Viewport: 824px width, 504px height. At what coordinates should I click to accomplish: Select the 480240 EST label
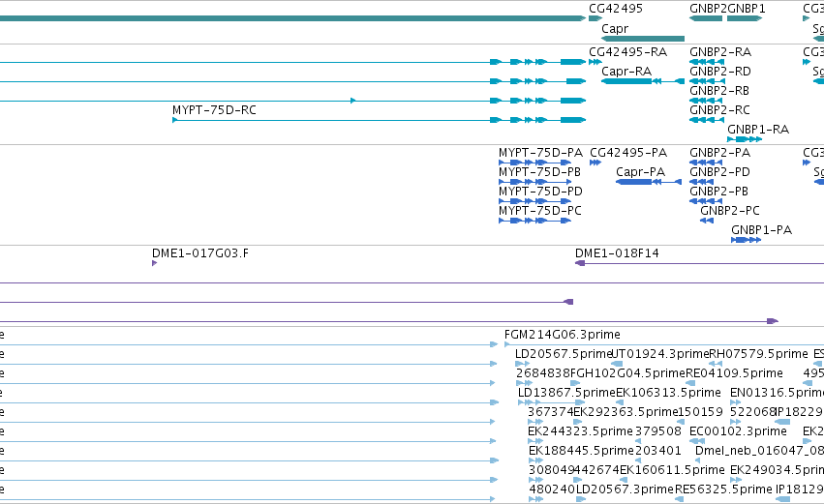[x=552, y=489]
